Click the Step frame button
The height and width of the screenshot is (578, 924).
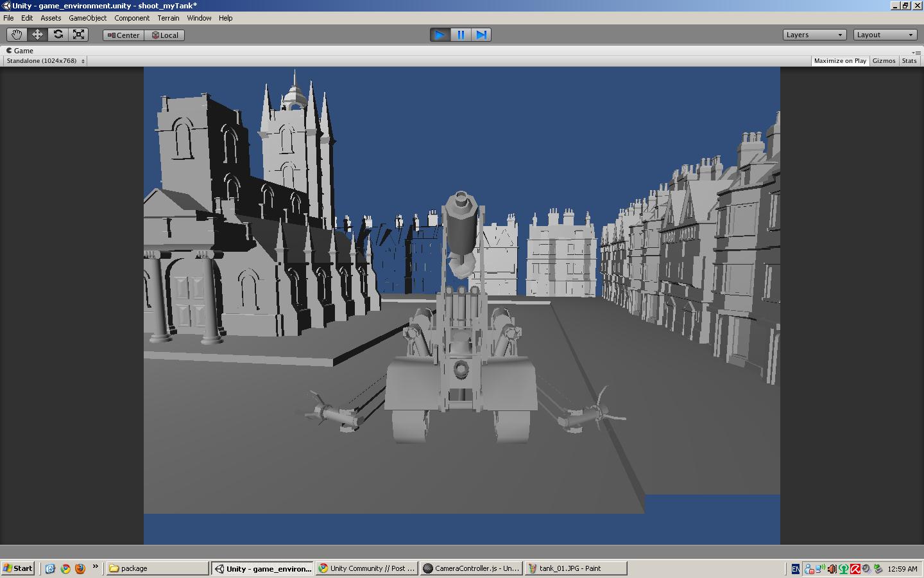tap(482, 35)
